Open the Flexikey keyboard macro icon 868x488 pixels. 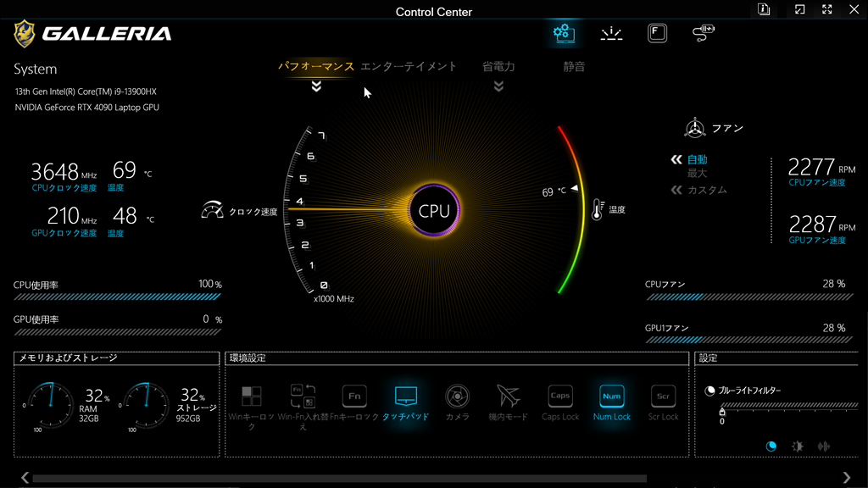[x=657, y=33]
